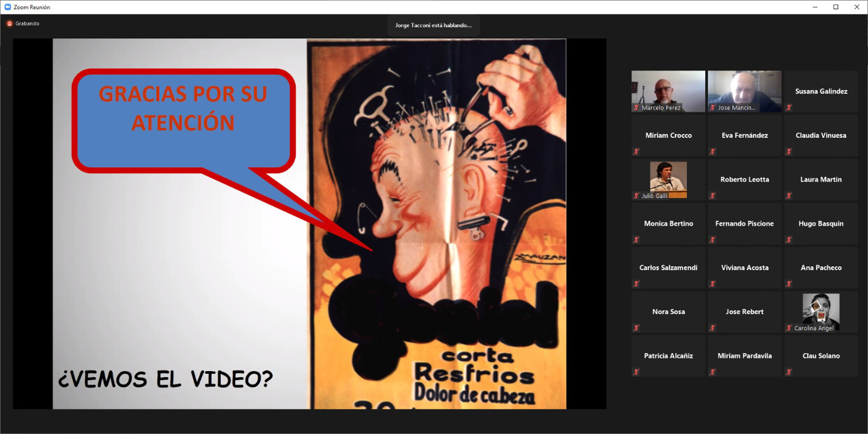Image resolution: width=868 pixels, height=434 pixels.
Task: Click muted mic icon on Claudia Vinuesa tile
Action: pyautogui.click(x=789, y=151)
